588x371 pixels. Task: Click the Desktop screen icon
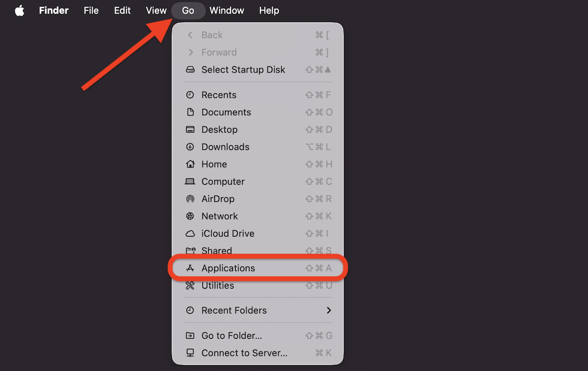click(x=190, y=129)
